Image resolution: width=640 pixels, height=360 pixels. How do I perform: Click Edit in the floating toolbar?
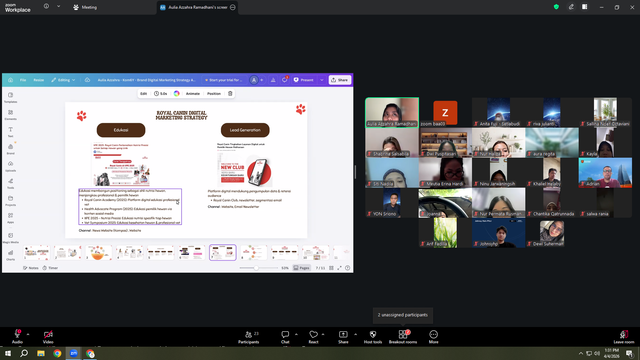(x=144, y=93)
